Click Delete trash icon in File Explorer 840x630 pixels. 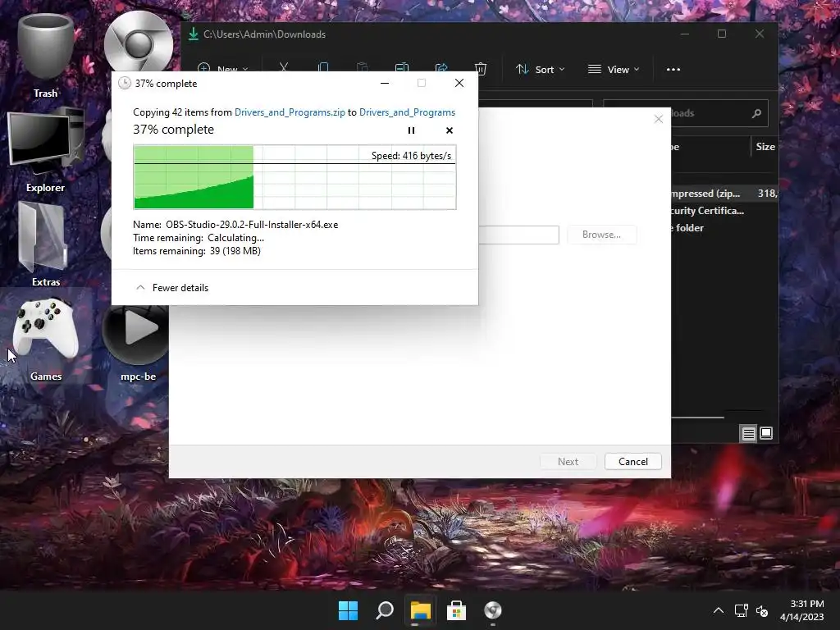click(481, 69)
